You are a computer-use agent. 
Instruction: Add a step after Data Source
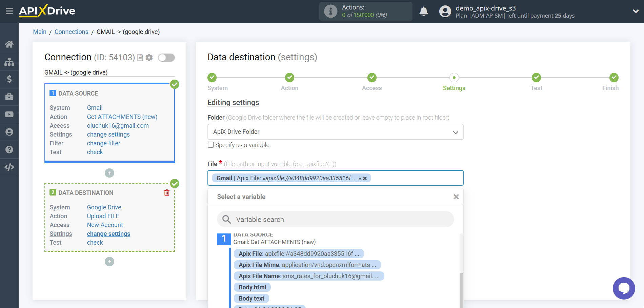[x=109, y=173]
